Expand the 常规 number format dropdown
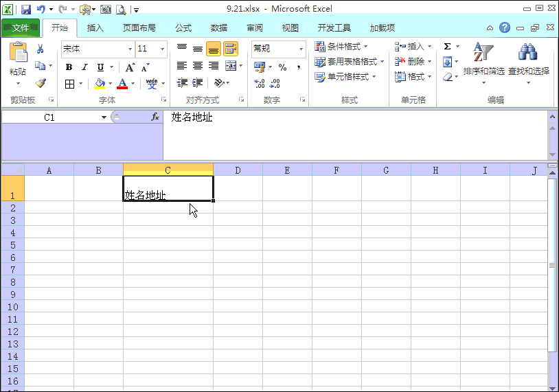This screenshot has width=559, height=392. pyautogui.click(x=301, y=49)
